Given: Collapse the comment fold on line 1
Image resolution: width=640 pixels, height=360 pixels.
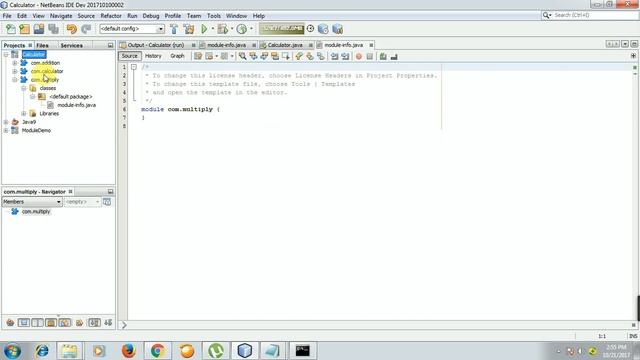Looking at the screenshot, I should 134,67.
